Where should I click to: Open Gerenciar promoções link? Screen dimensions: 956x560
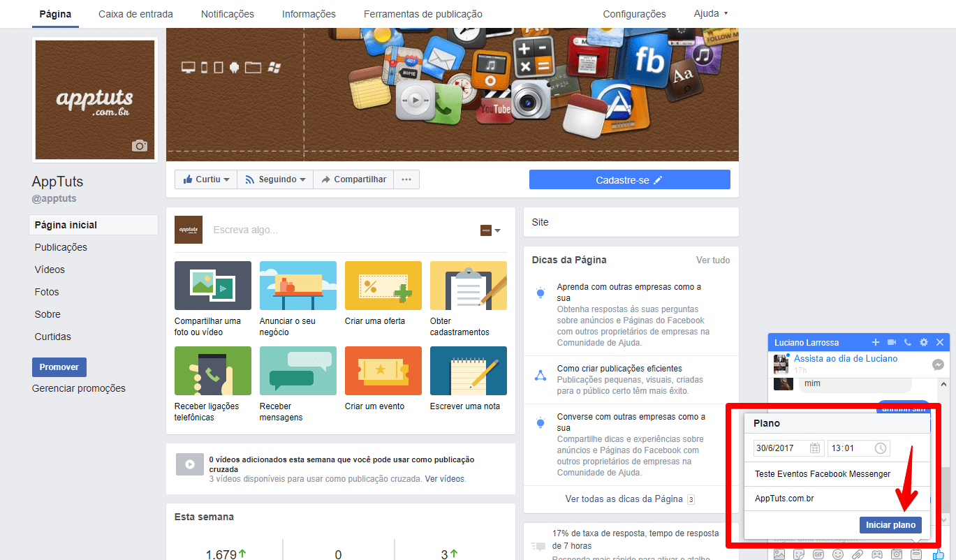click(x=79, y=388)
